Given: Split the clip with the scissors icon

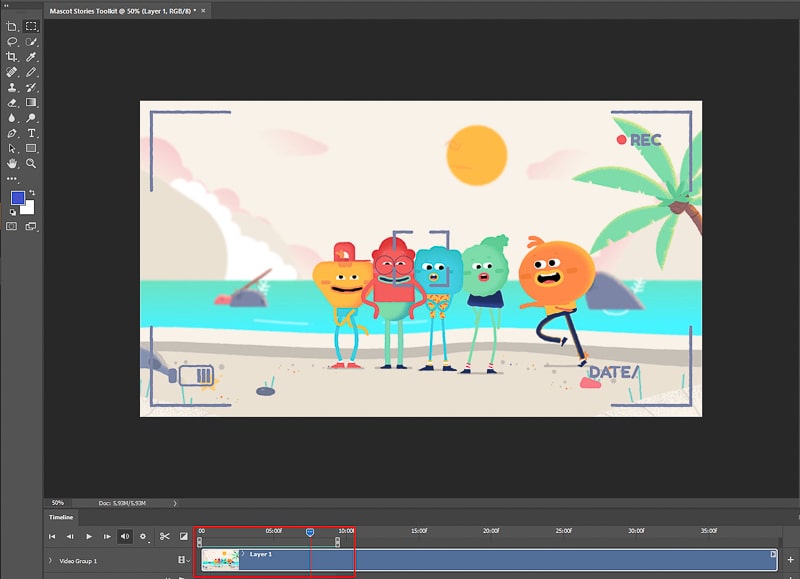Looking at the screenshot, I should point(165,536).
